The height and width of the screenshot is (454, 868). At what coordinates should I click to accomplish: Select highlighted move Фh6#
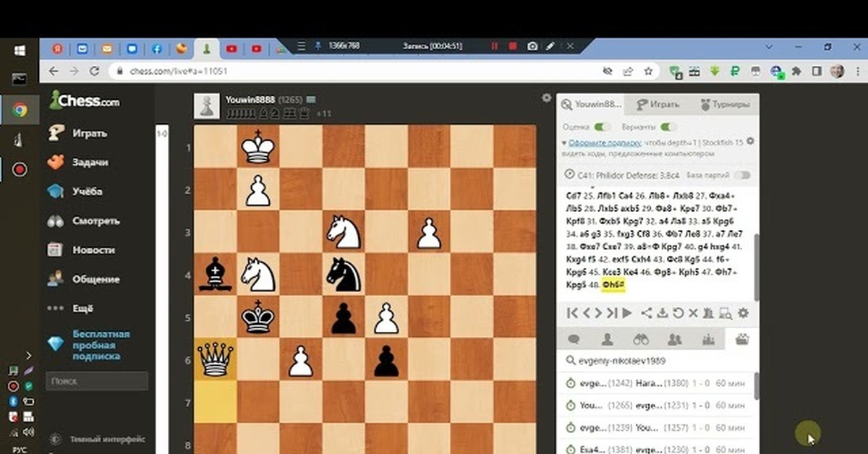click(613, 286)
